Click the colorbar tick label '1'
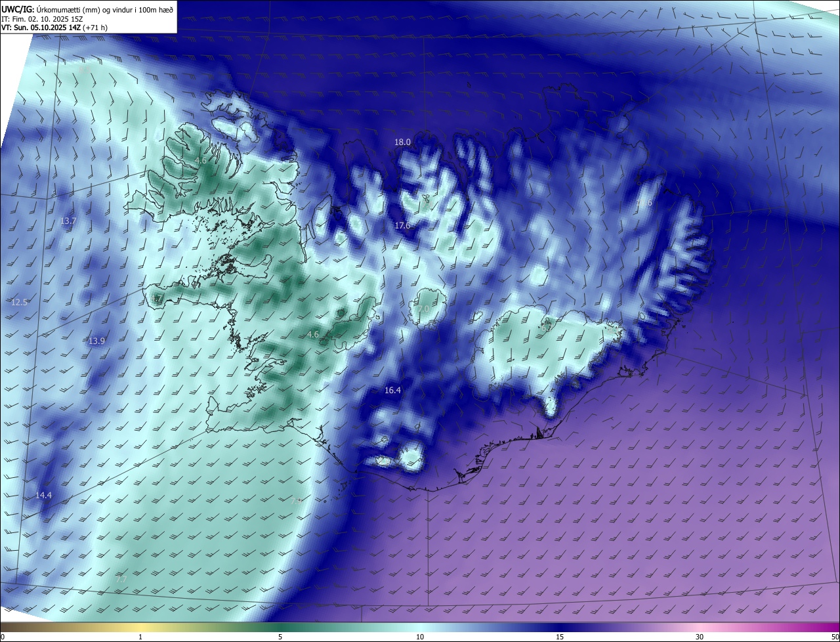Viewport: 840px width, 642px height. [x=140, y=637]
